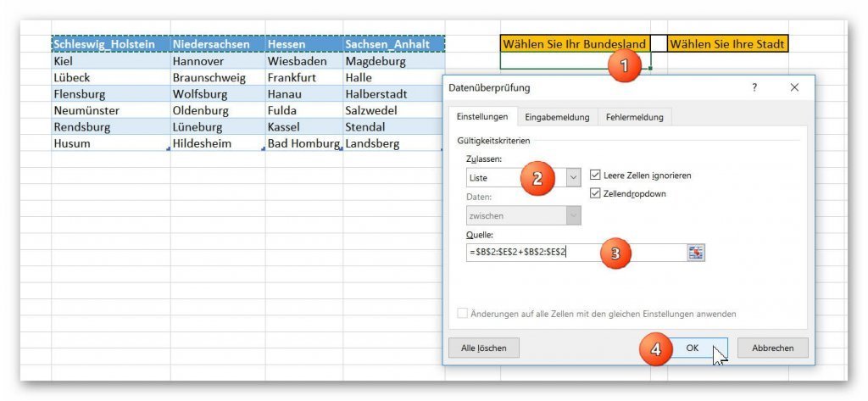The height and width of the screenshot is (401, 868).
Task: Select the cell containing Salzwedel
Action: click(393, 110)
